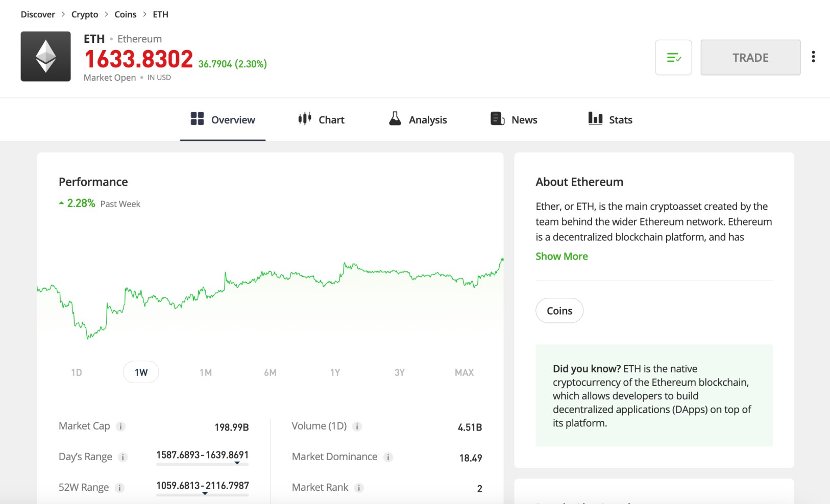Click the Market Dominance value 18.49
Screen dimensions: 830x504
click(x=471, y=458)
